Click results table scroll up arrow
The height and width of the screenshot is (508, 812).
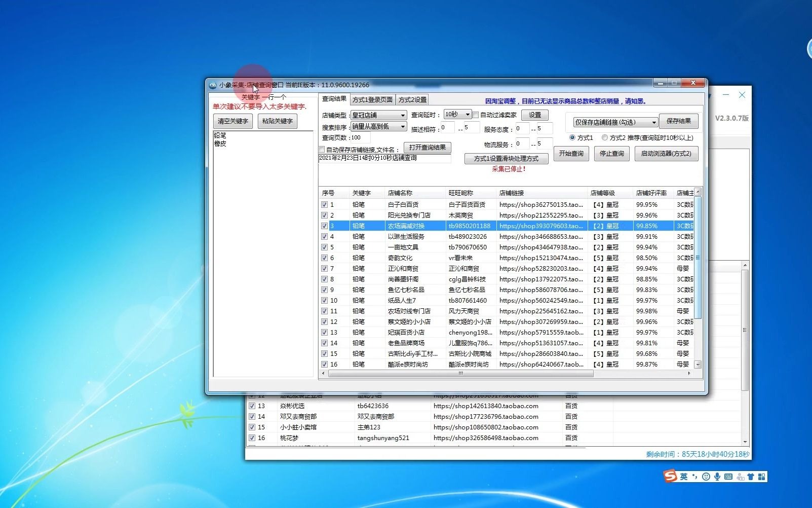(698, 192)
